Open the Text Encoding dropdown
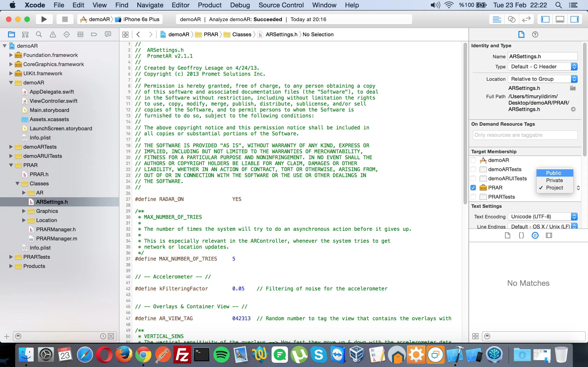Screen dimensions: 588x367 coord(542,217)
